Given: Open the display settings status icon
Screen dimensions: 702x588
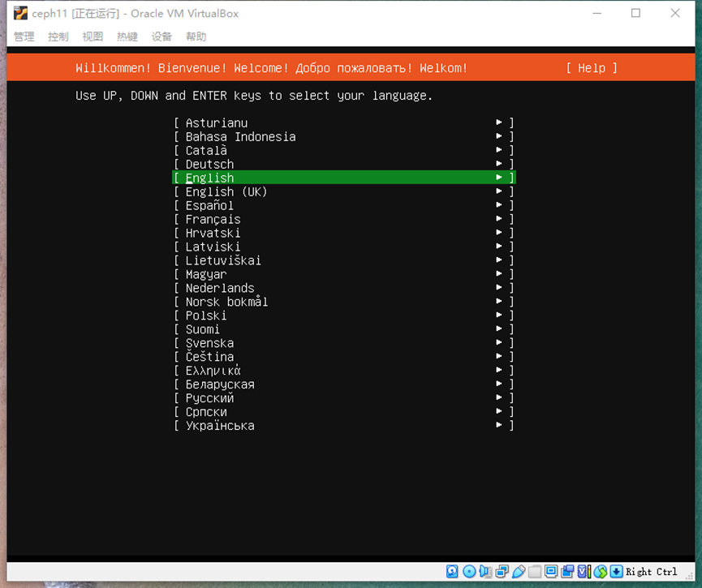Looking at the screenshot, I should 551,572.
